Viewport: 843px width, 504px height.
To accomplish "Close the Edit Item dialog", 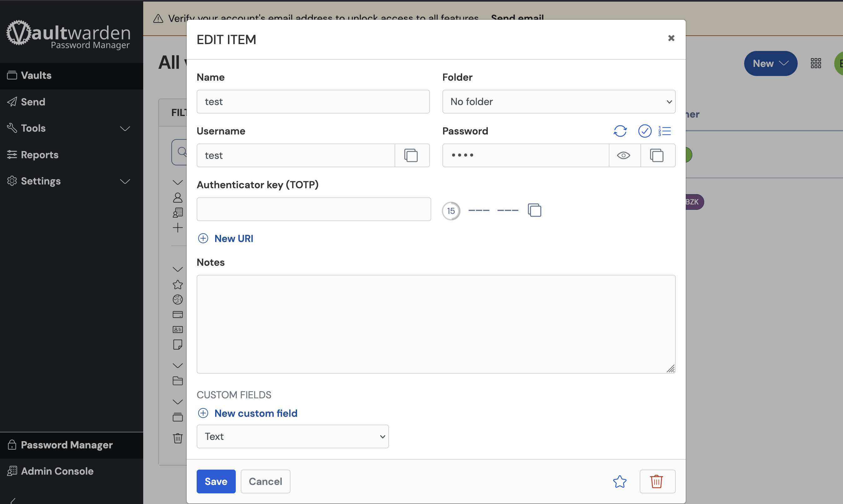I will click(x=671, y=38).
